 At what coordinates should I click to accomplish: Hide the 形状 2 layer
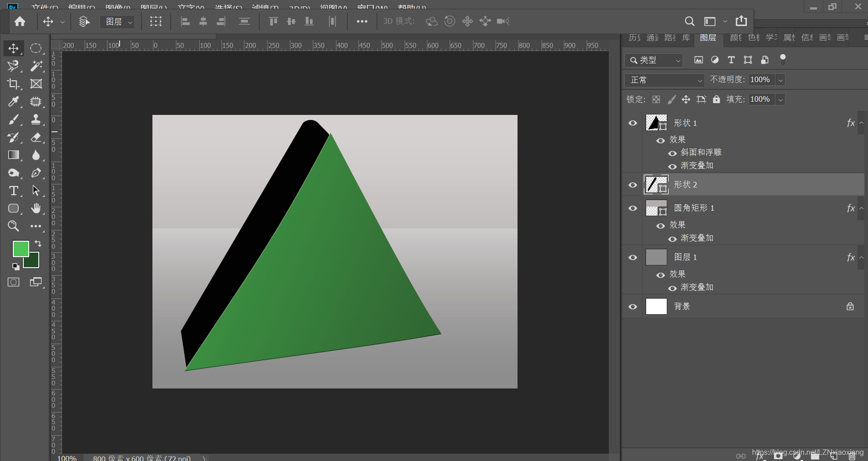(x=633, y=185)
